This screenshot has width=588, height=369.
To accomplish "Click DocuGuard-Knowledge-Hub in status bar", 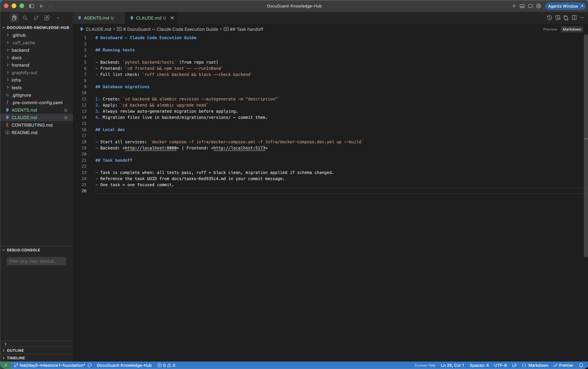I will click(124, 365).
